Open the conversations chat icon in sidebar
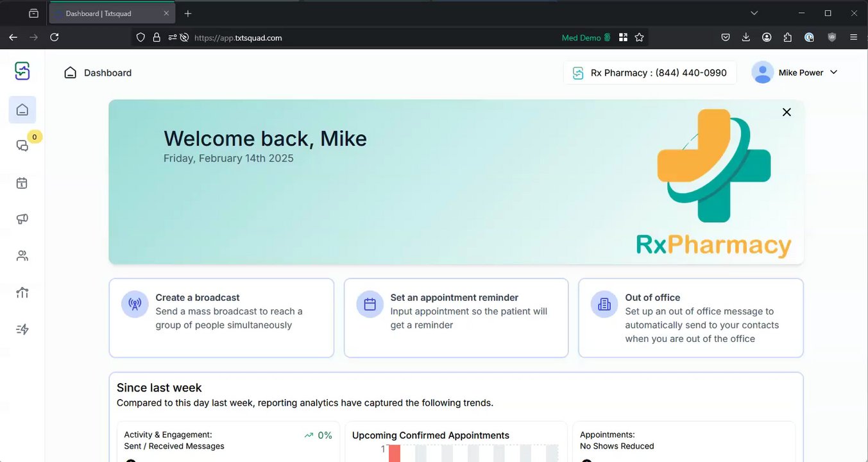Viewport: 868px width, 462px height. (x=22, y=146)
